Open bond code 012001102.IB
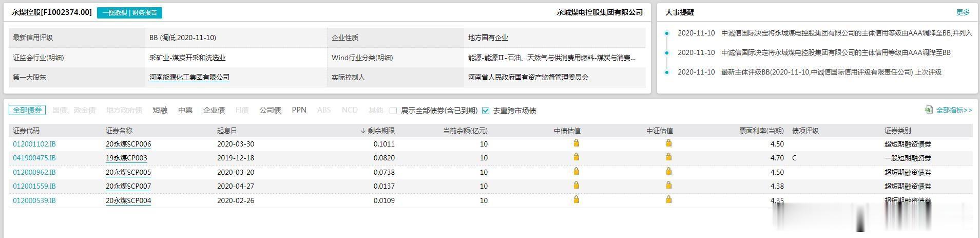 coord(34,144)
